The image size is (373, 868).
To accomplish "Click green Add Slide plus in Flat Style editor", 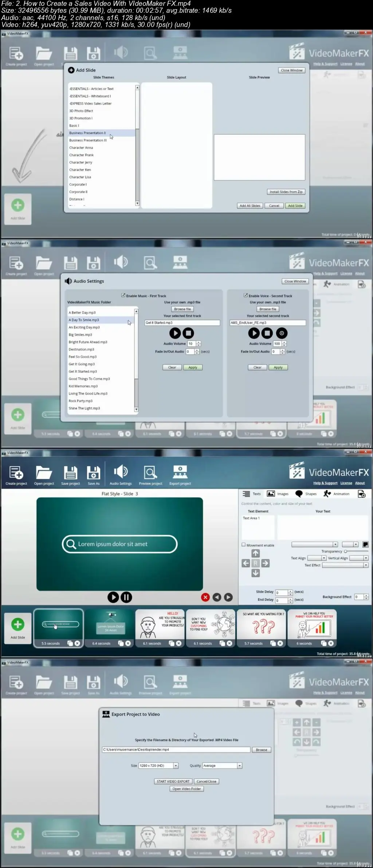I will (x=17, y=624).
